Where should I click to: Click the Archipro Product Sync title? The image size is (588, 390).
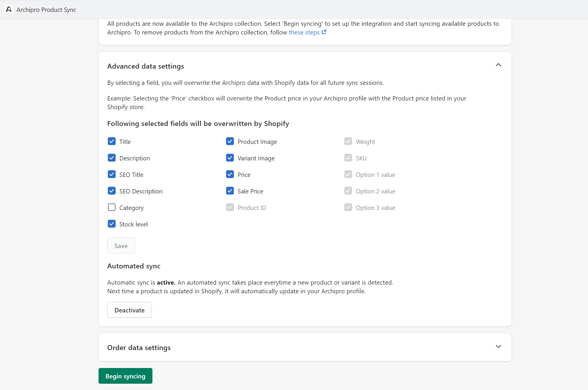pos(46,10)
